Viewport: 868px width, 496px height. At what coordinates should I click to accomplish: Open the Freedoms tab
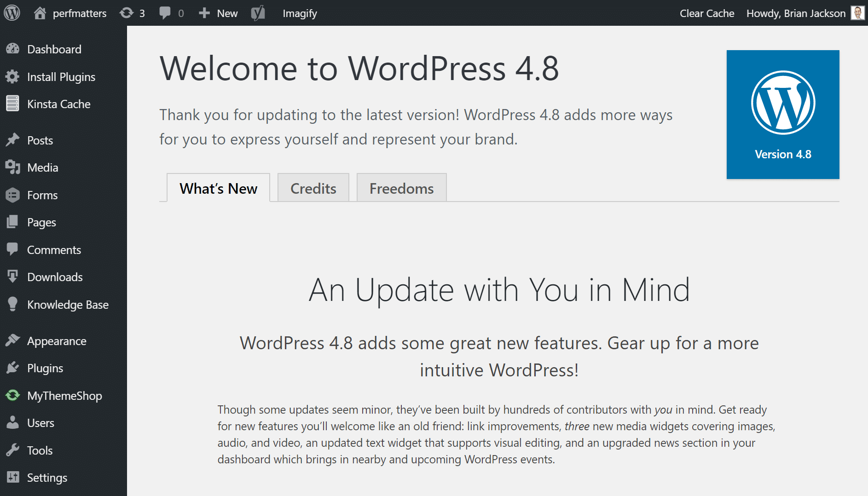401,188
